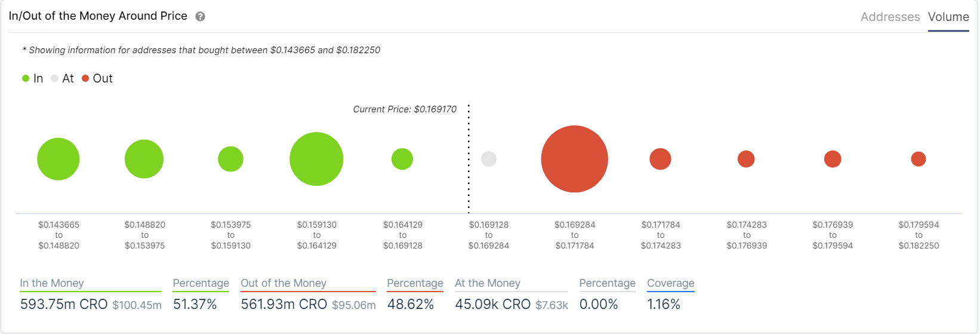Toggle the red Out legend item

97,78
